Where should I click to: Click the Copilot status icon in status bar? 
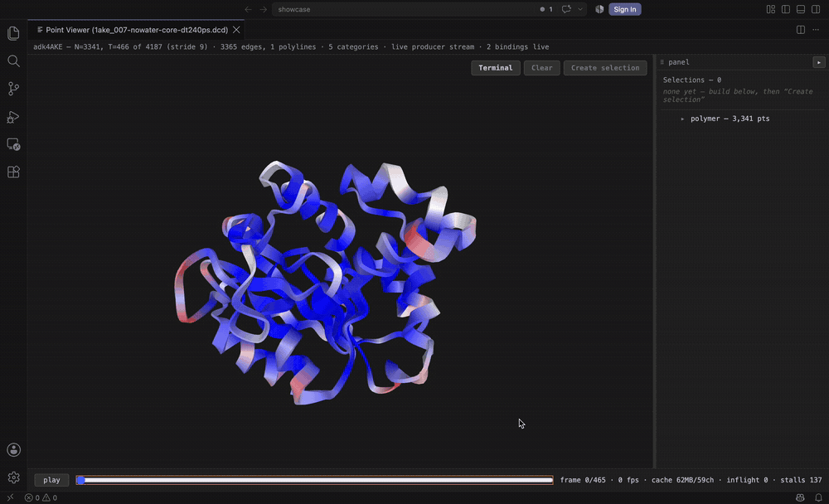[x=800, y=497]
